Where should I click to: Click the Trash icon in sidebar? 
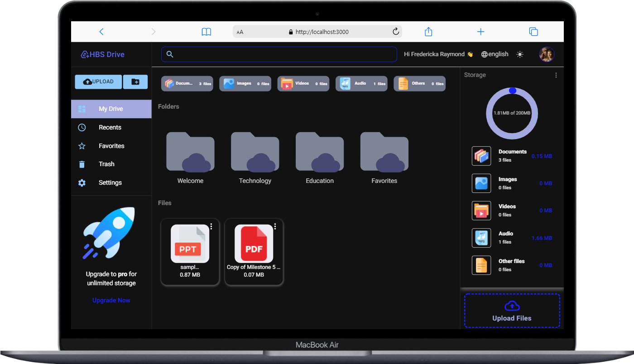tap(82, 164)
